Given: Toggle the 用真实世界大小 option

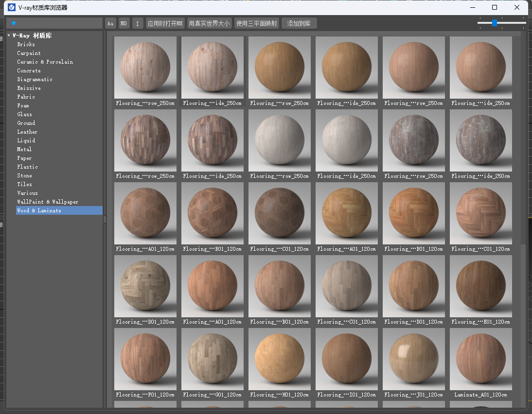Looking at the screenshot, I should (x=209, y=23).
